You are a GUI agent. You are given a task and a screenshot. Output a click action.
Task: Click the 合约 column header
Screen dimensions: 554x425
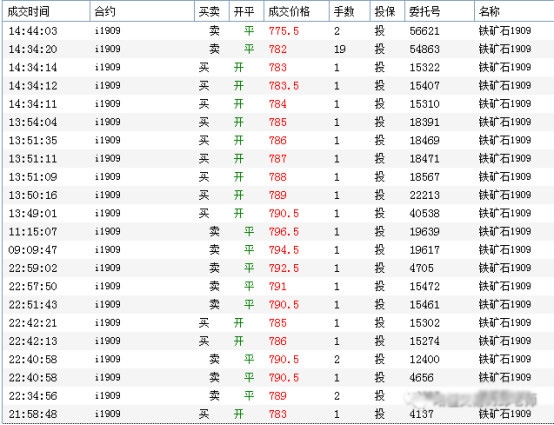pos(142,12)
